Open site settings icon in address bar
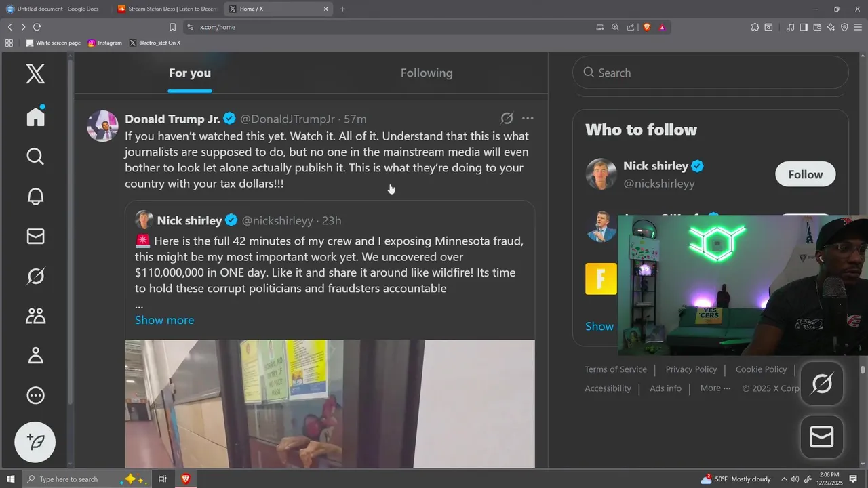The width and height of the screenshot is (868, 488). pos(190,27)
